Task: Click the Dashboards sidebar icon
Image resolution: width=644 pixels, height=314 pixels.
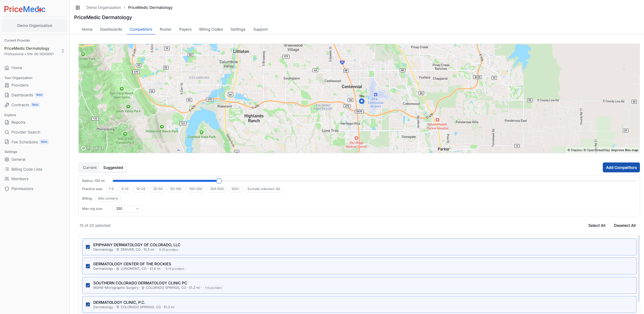Action: (x=7, y=95)
